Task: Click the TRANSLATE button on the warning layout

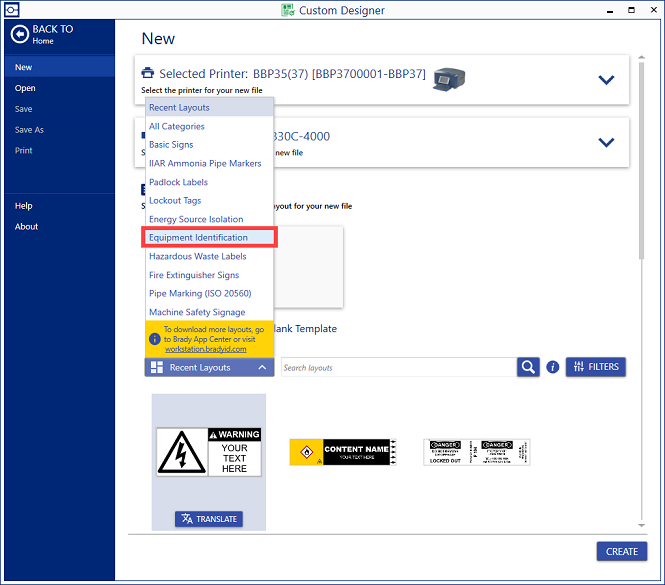Action: point(209,519)
